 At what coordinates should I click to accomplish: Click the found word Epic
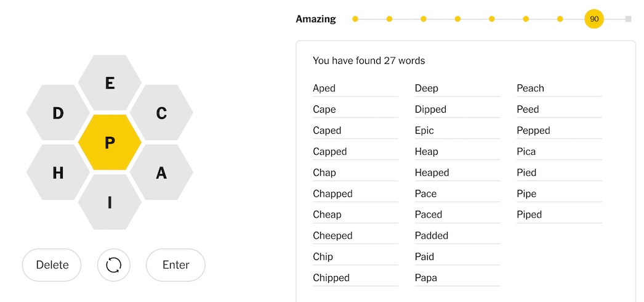pyautogui.click(x=424, y=131)
